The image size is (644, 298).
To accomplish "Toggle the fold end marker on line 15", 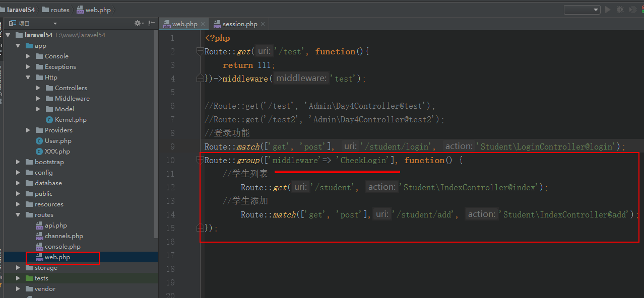I will click(200, 228).
